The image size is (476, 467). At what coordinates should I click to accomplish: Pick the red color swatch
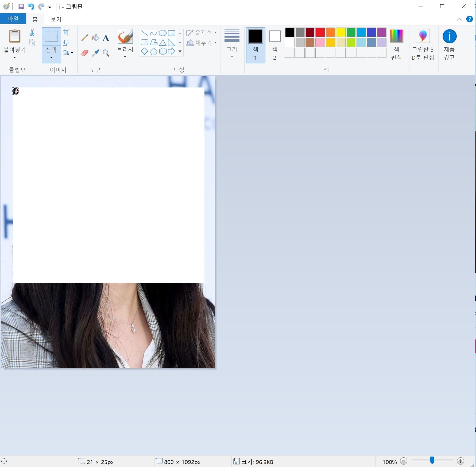(x=320, y=32)
